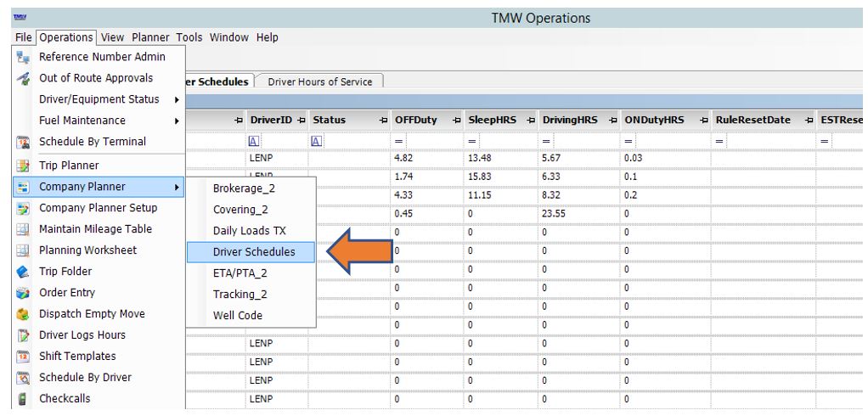The width and height of the screenshot is (868, 416).
Task: Click the Trip Planner icon
Action: tap(23, 166)
